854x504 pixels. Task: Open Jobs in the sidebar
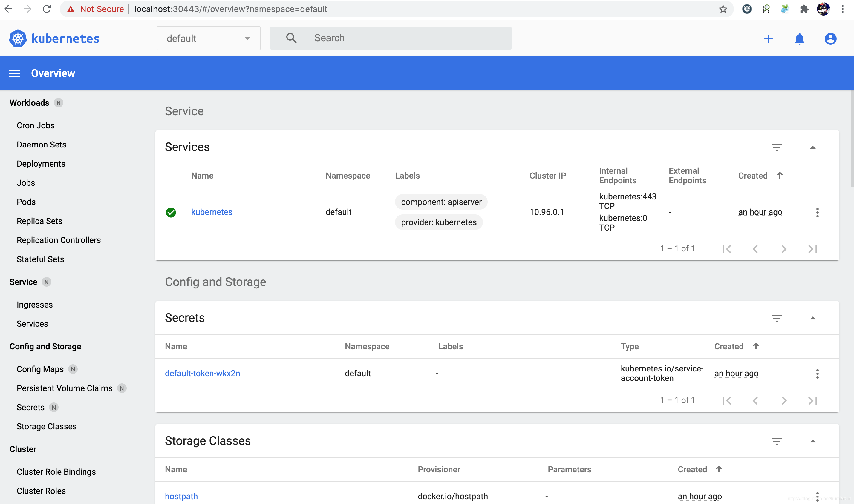(26, 183)
